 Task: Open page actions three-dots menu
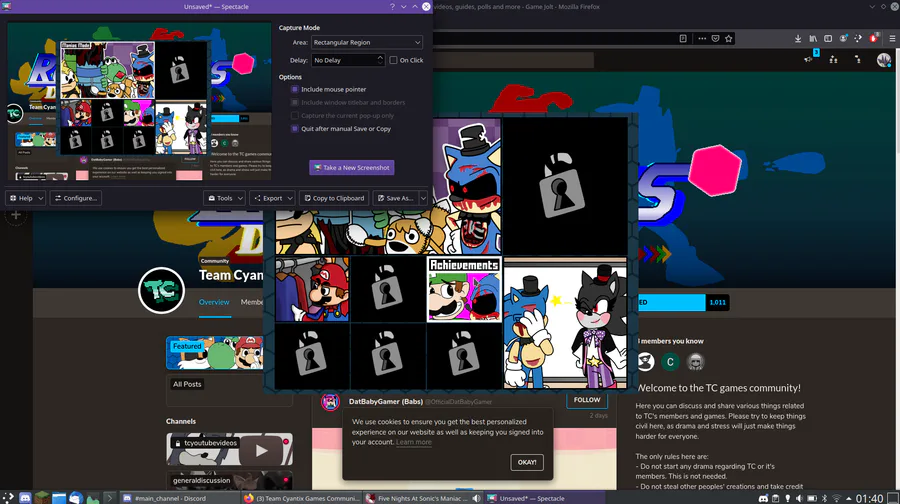[702, 38]
